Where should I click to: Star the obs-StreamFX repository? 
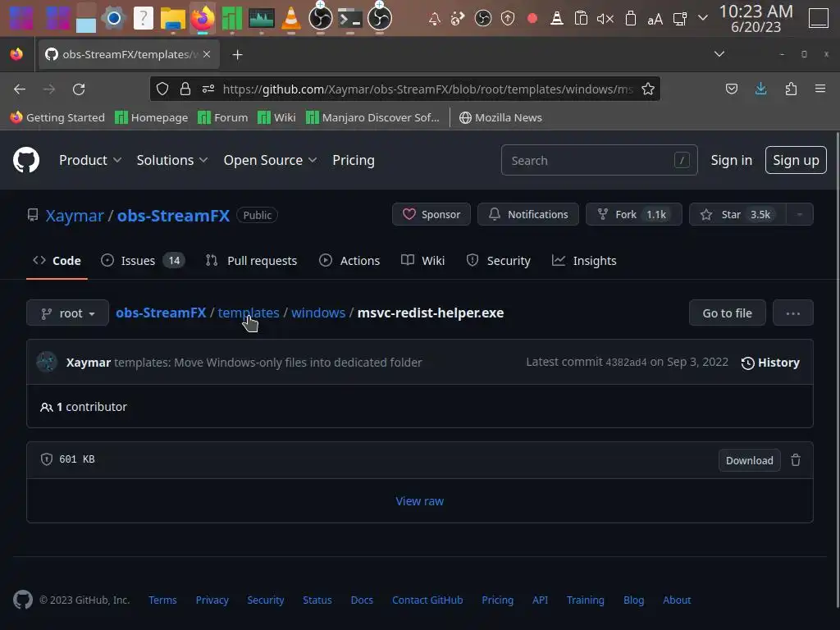(737, 214)
